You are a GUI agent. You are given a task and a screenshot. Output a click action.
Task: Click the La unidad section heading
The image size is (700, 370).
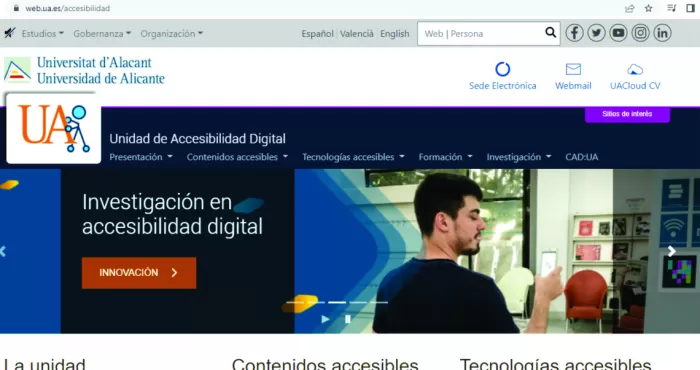[x=44, y=364]
